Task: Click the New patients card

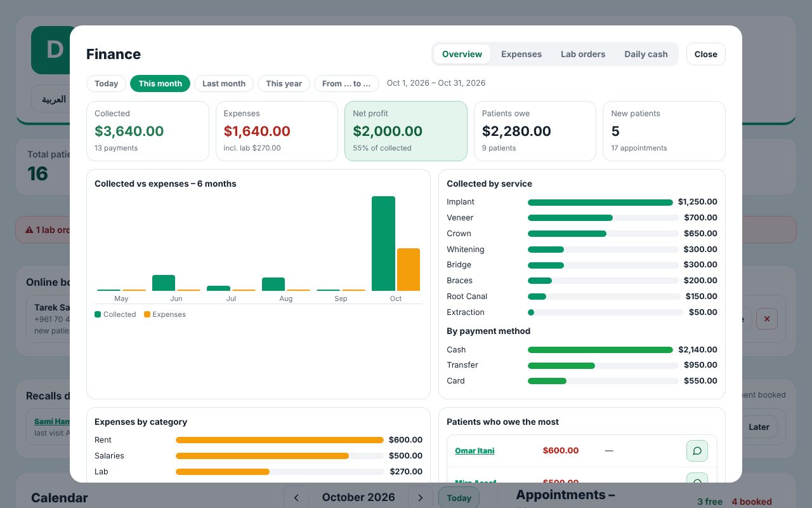Action: pos(664,131)
